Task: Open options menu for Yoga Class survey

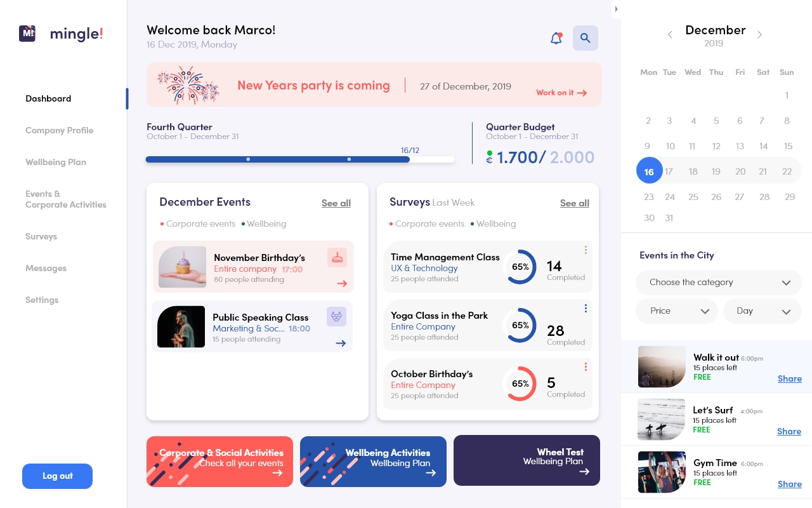Action: coord(585,309)
